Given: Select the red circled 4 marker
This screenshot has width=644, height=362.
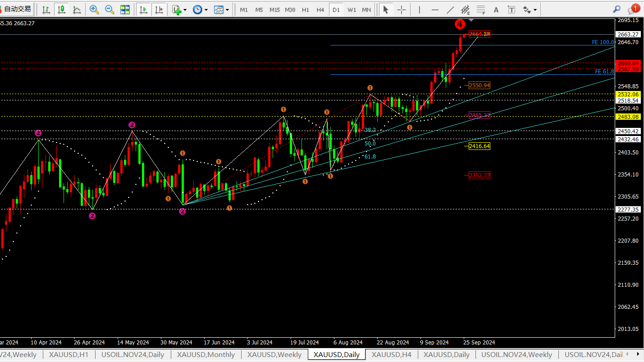Looking at the screenshot, I should click(x=460, y=23).
